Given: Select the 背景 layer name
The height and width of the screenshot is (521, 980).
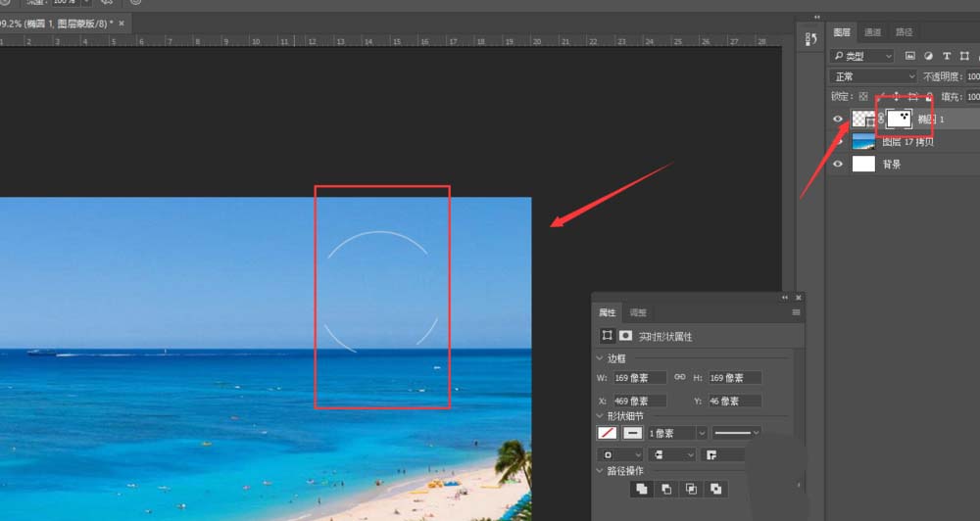Looking at the screenshot, I should [x=891, y=165].
